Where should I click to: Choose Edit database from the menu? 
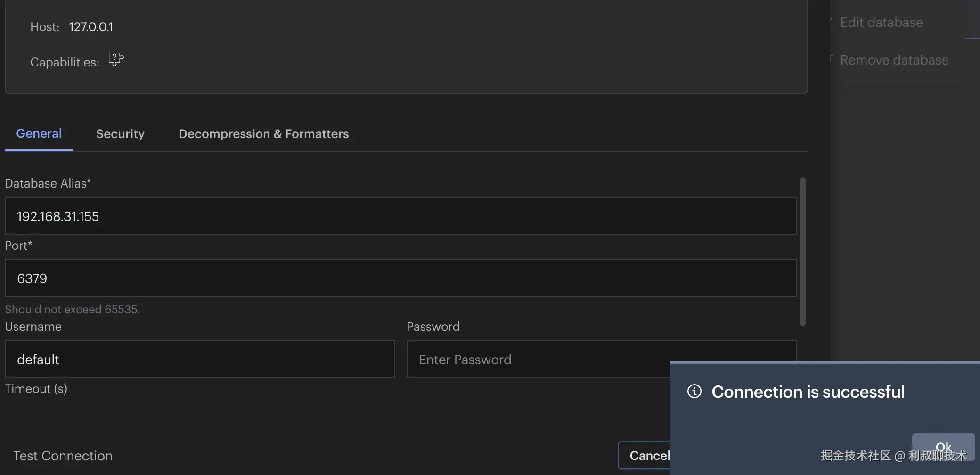click(881, 23)
